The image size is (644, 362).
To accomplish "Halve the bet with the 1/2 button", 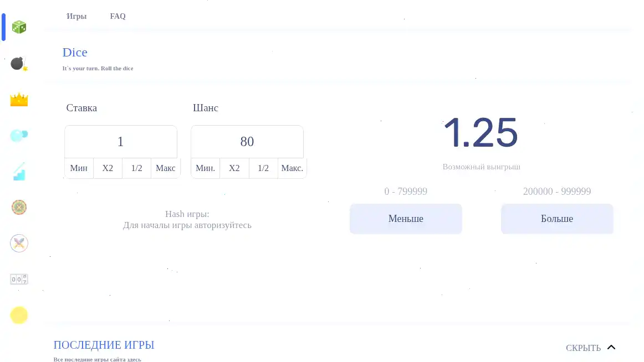I will 136,168.
